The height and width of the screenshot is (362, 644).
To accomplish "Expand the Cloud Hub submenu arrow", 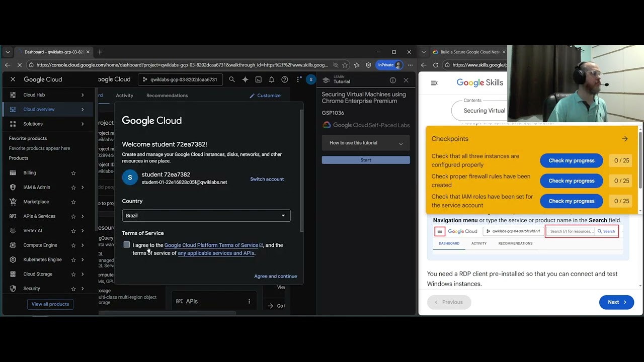I will [x=83, y=95].
